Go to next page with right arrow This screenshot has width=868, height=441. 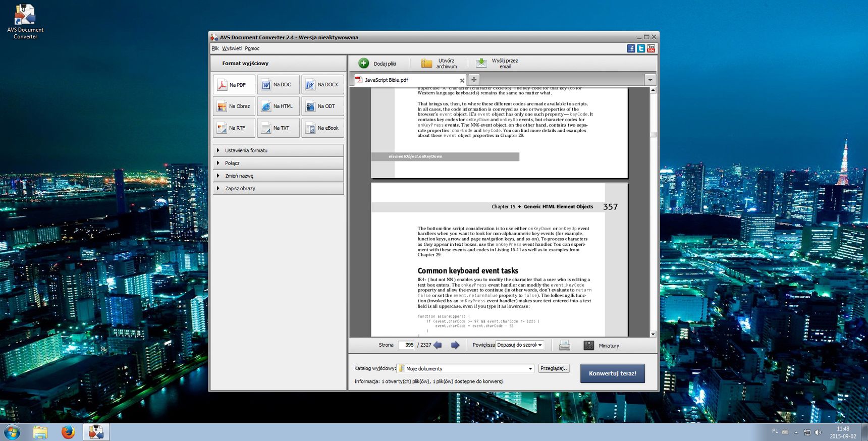pyautogui.click(x=455, y=345)
